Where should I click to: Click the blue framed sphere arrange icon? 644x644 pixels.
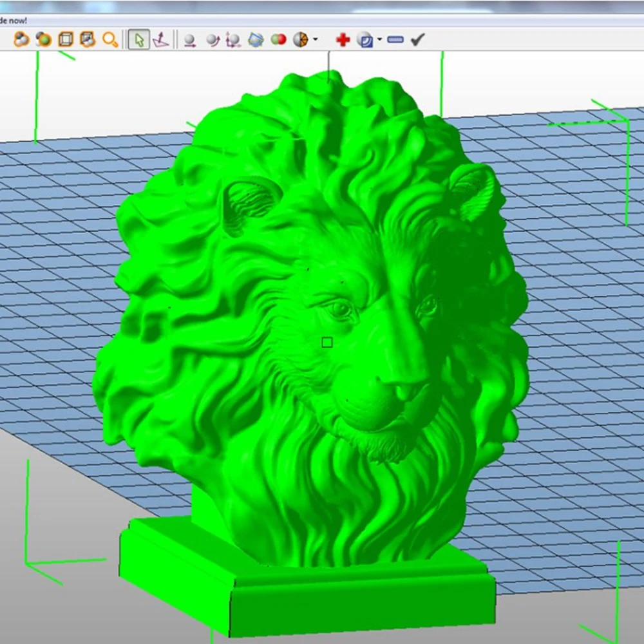(x=256, y=40)
